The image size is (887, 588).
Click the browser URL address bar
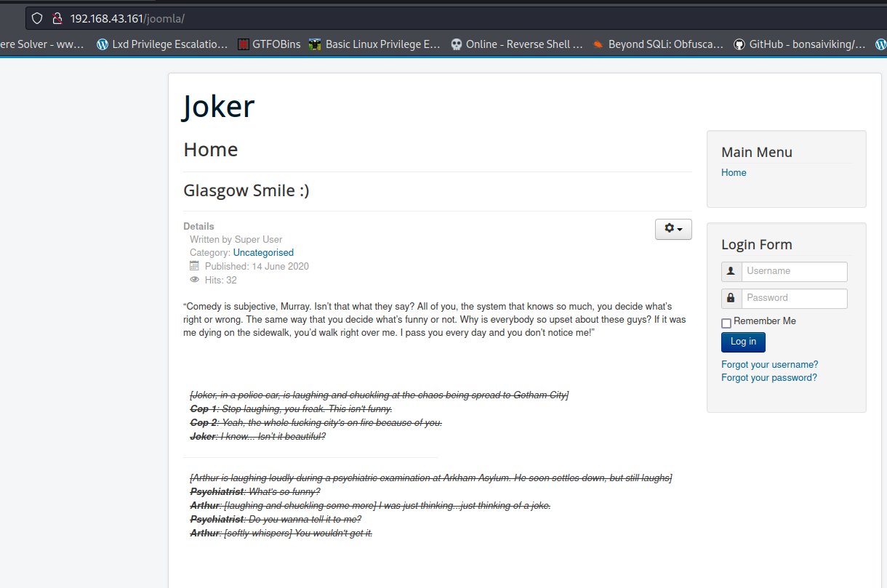coord(436,18)
